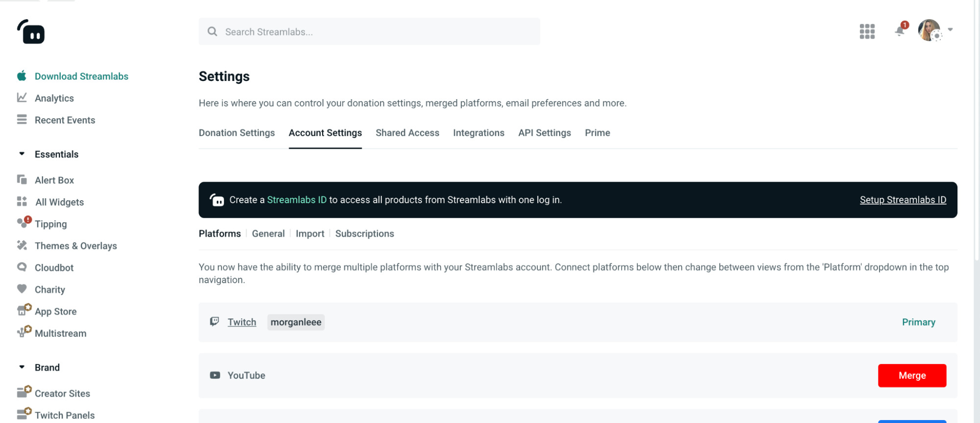The image size is (980, 423).
Task: Click the Cloudbot chat bubble icon
Action: pyautogui.click(x=22, y=267)
